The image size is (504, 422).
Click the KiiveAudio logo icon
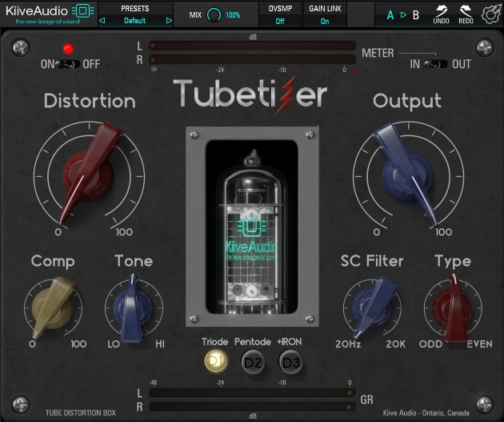83,11
